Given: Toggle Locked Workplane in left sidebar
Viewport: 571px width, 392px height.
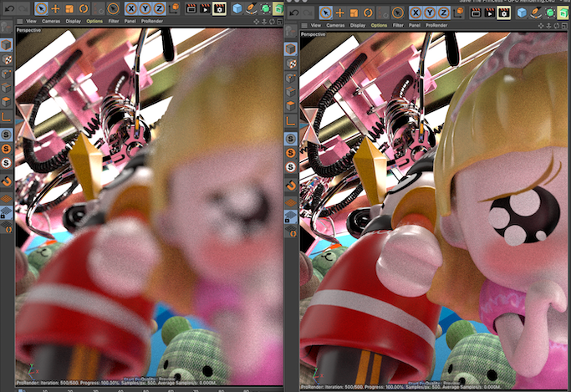Looking at the screenshot, I should pyautogui.click(x=6, y=213).
